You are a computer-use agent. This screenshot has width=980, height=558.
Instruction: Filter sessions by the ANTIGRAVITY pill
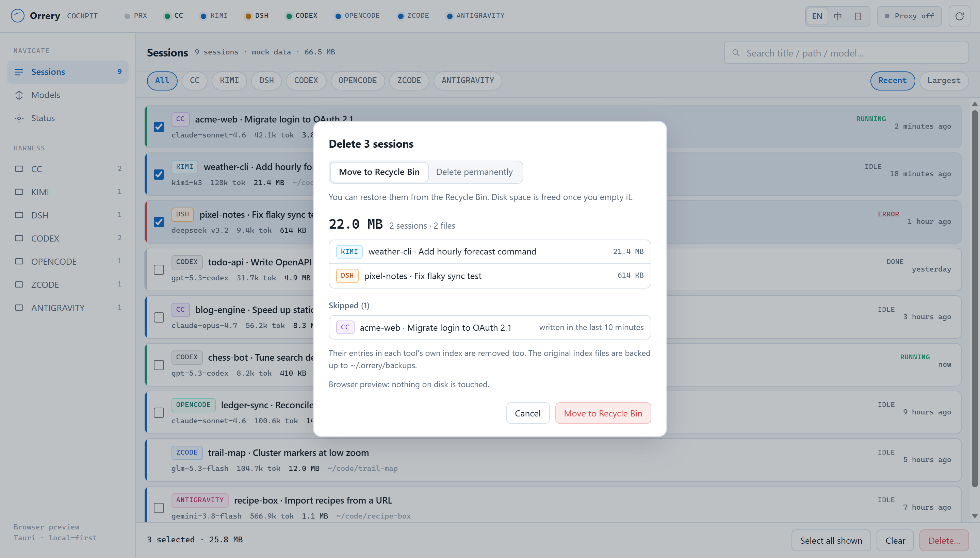point(468,81)
